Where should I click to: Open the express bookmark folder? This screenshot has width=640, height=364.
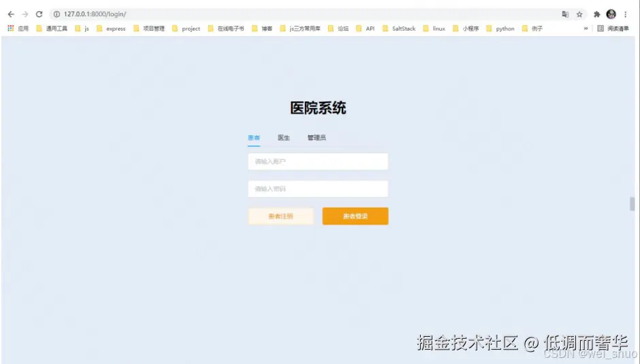pos(110,29)
